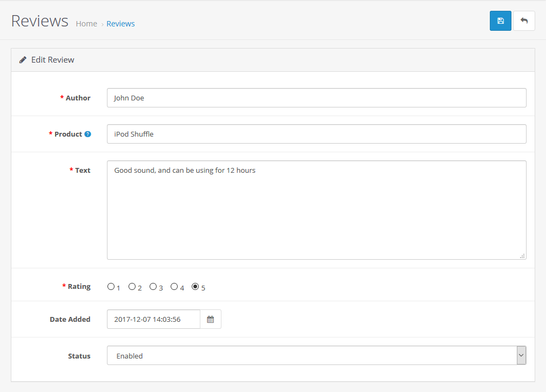Select rating 2 radio button
Image resolution: width=546 pixels, height=392 pixels.
132,287
